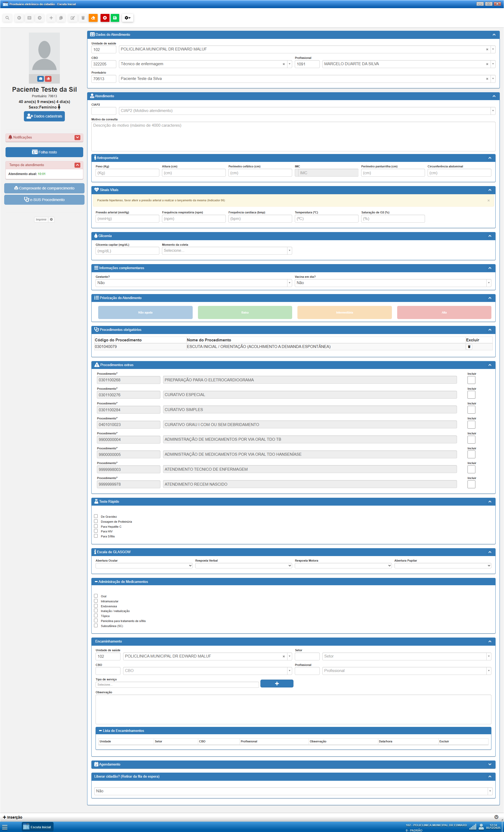Check Incluir box for CURATIVO SIMPLES
This screenshot has width=504, height=832.
471,410
